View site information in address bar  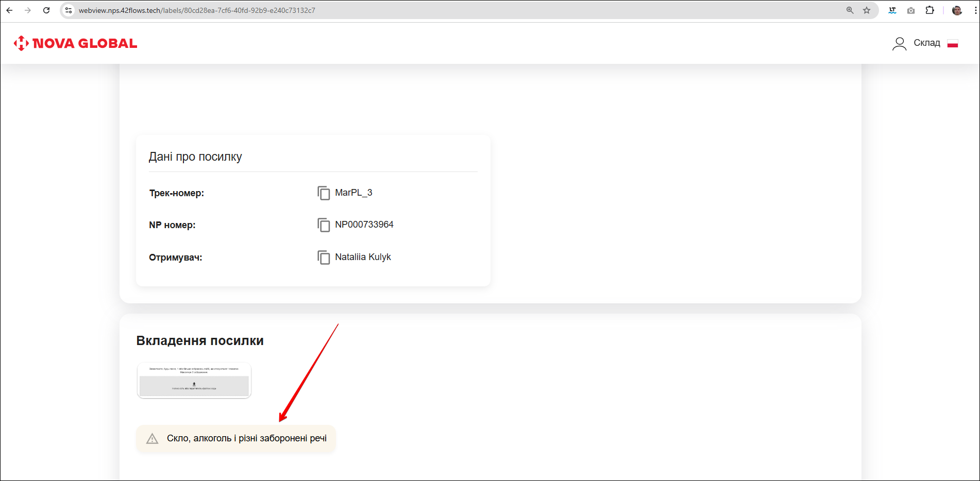click(x=69, y=10)
